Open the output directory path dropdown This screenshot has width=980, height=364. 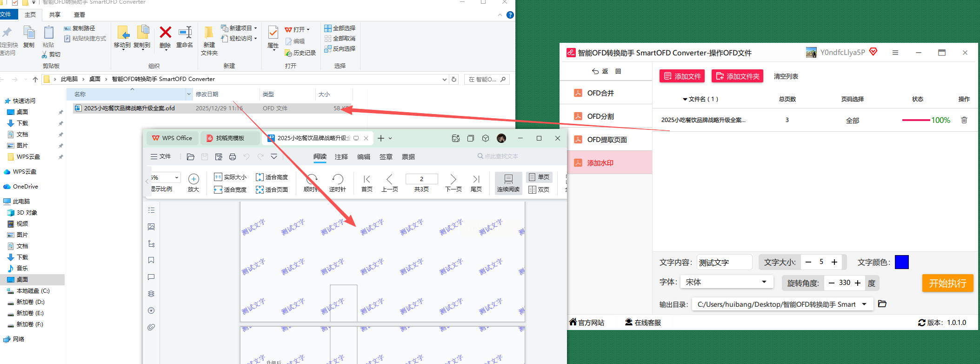864,304
